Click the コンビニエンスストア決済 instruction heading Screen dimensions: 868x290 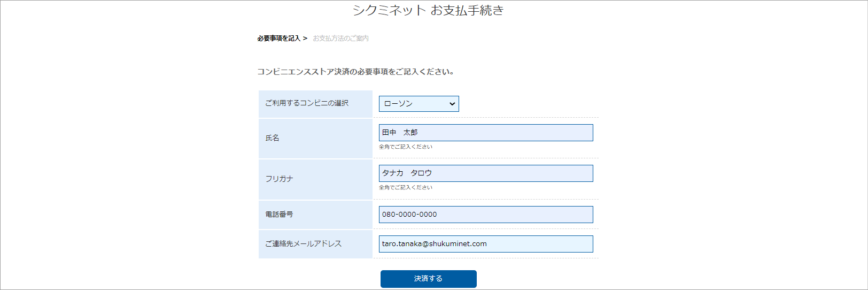355,72
